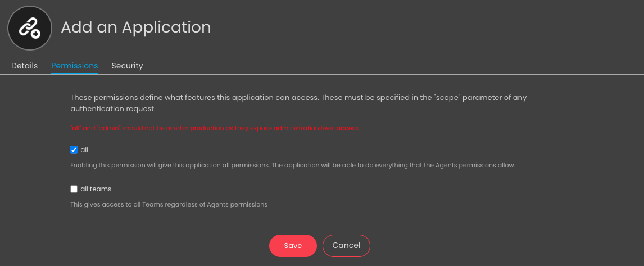Image resolution: width=644 pixels, height=266 pixels.
Task: Enable the all:teams permission checkbox
Action: click(x=74, y=189)
